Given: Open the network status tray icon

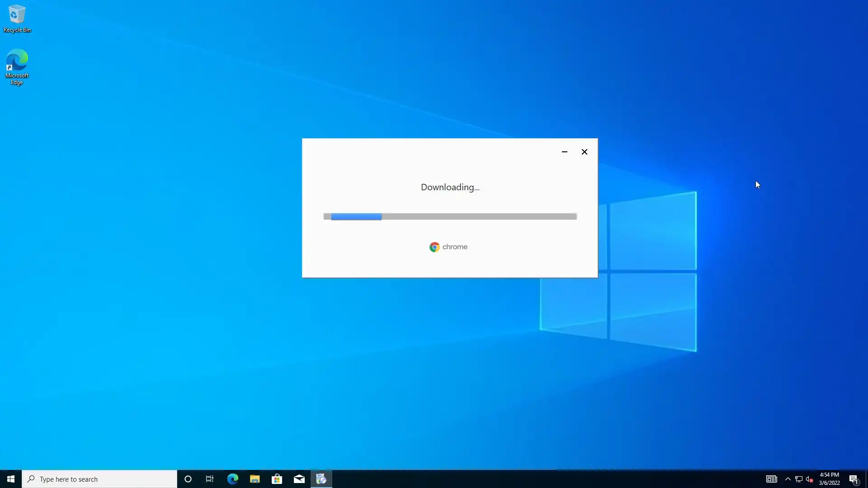Looking at the screenshot, I should click(x=799, y=479).
